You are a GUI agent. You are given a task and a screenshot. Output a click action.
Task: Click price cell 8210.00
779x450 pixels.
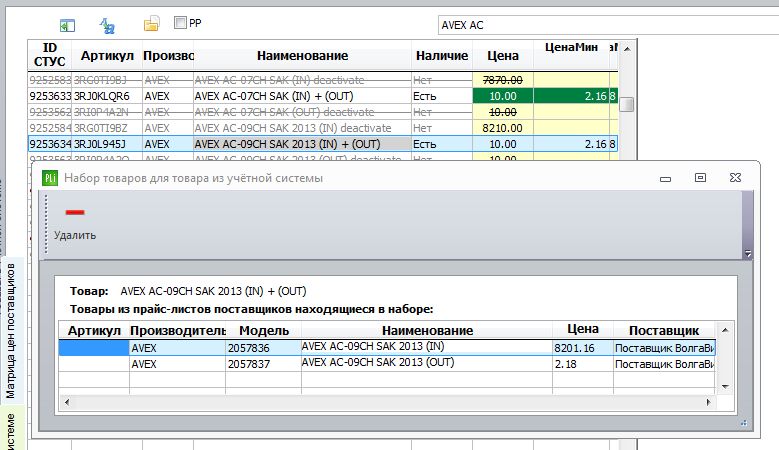502,128
